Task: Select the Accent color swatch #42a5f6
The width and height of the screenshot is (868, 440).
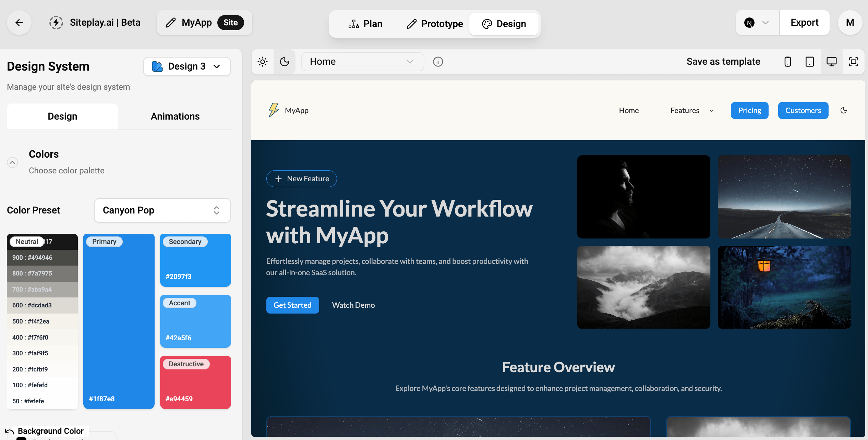Action: pyautogui.click(x=195, y=321)
